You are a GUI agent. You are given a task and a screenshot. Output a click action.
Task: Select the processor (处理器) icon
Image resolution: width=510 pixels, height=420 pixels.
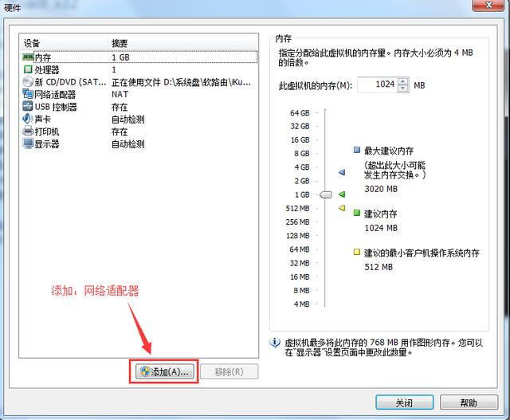pyautogui.click(x=28, y=69)
